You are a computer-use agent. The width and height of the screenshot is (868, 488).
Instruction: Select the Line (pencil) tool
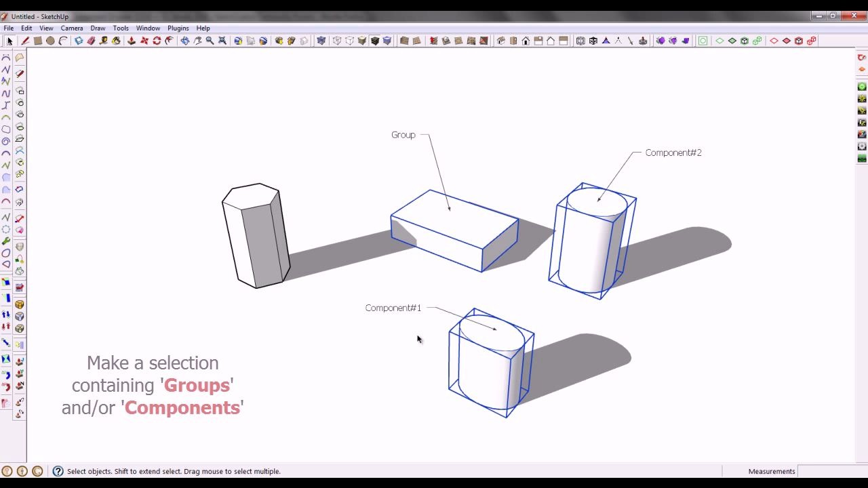[24, 40]
